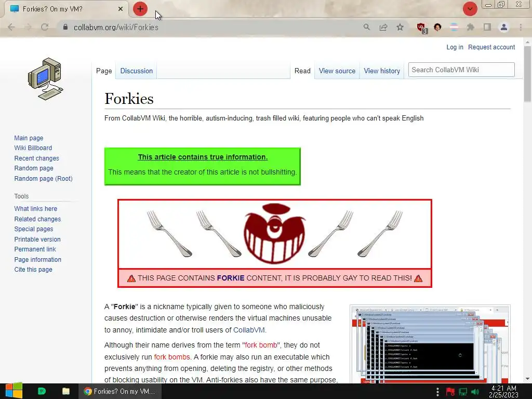Open a new browser tab with the plus button
This screenshot has height=399, width=532.
point(140,9)
